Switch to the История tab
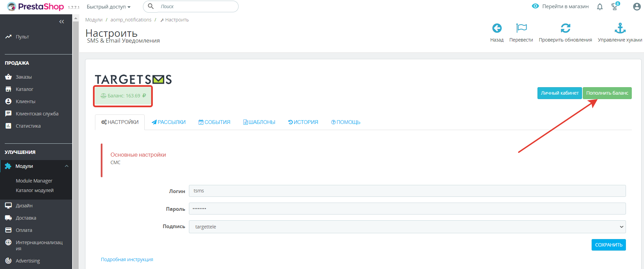The image size is (644, 269). pyautogui.click(x=303, y=122)
